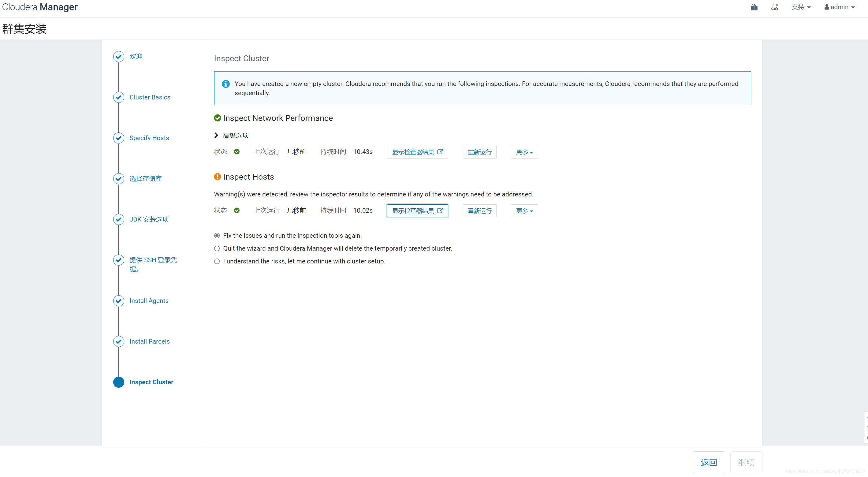
Task: Select 'Fix the issues and run' radio option
Action: tap(217, 236)
